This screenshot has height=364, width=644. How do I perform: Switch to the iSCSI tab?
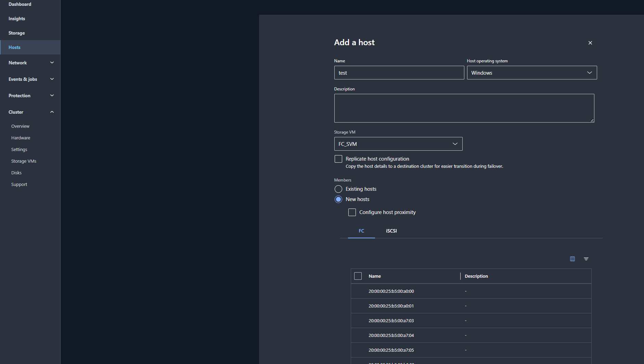pyautogui.click(x=391, y=231)
